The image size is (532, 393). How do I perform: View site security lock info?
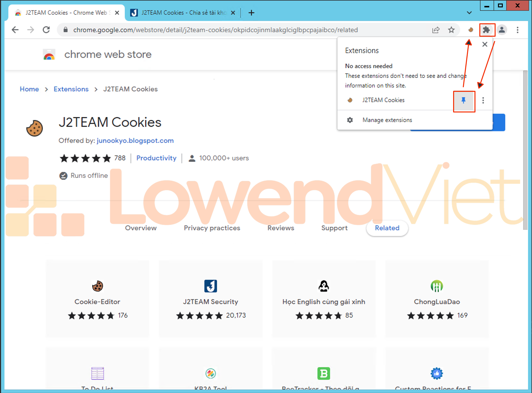(65, 30)
